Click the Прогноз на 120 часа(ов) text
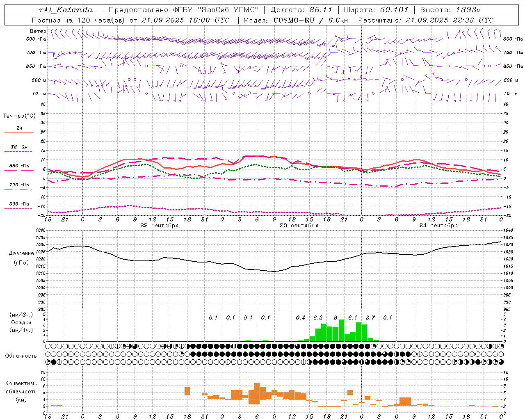The height and width of the screenshot is (420, 525). point(79,20)
